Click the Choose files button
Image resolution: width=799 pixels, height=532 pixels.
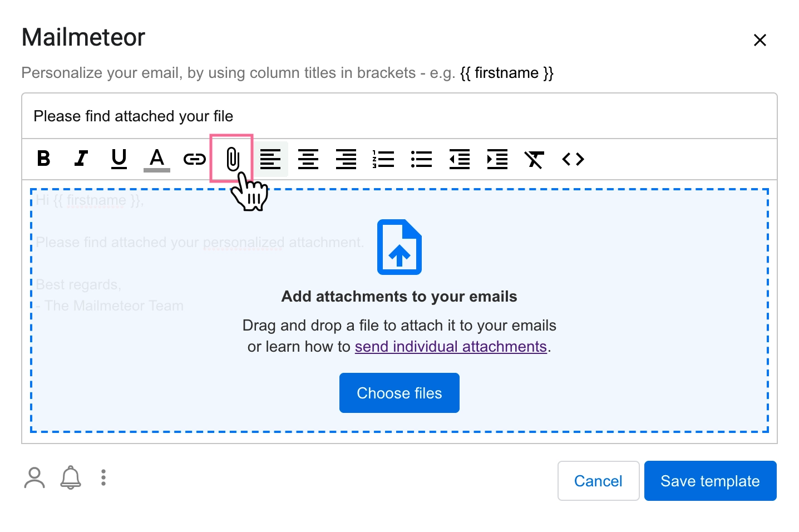coord(399,393)
